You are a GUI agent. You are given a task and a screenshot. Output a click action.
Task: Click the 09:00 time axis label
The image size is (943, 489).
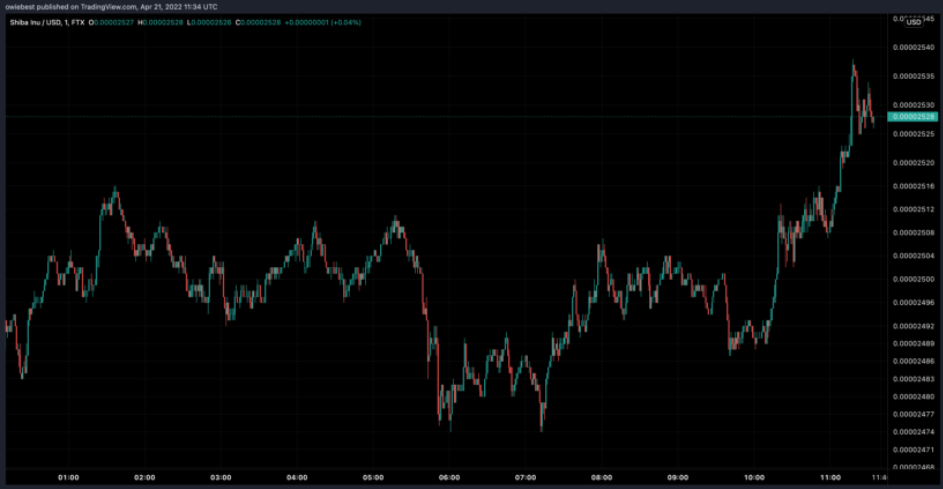(678, 478)
